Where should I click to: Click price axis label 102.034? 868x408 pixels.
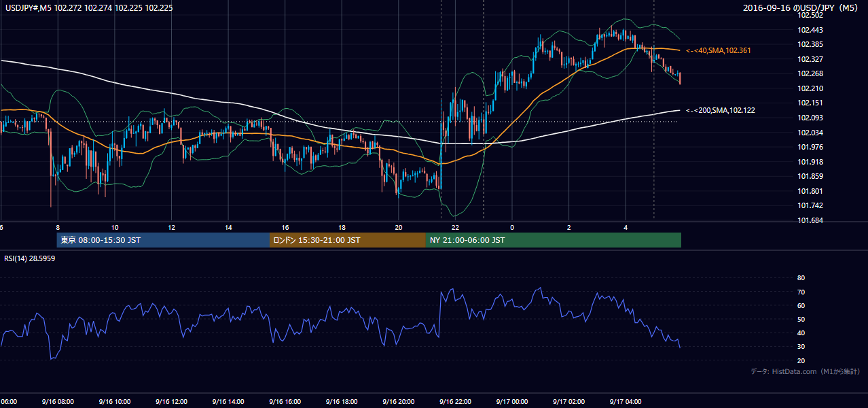tap(810, 132)
